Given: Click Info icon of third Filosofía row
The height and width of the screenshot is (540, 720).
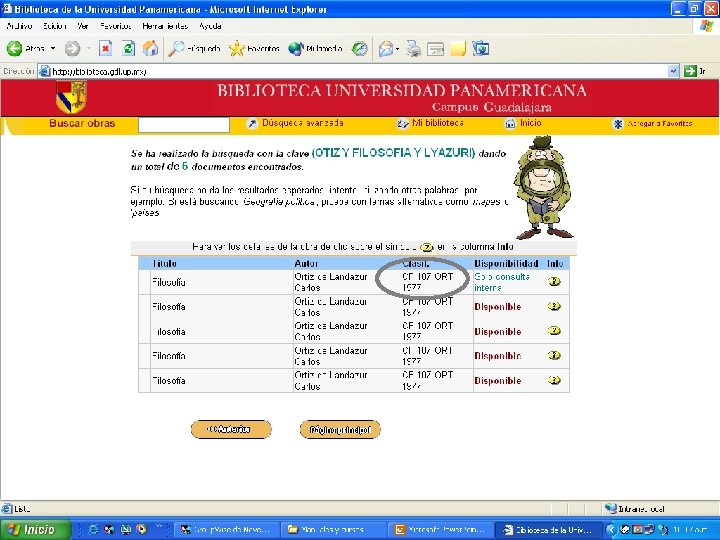Looking at the screenshot, I should (x=554, y=331).
